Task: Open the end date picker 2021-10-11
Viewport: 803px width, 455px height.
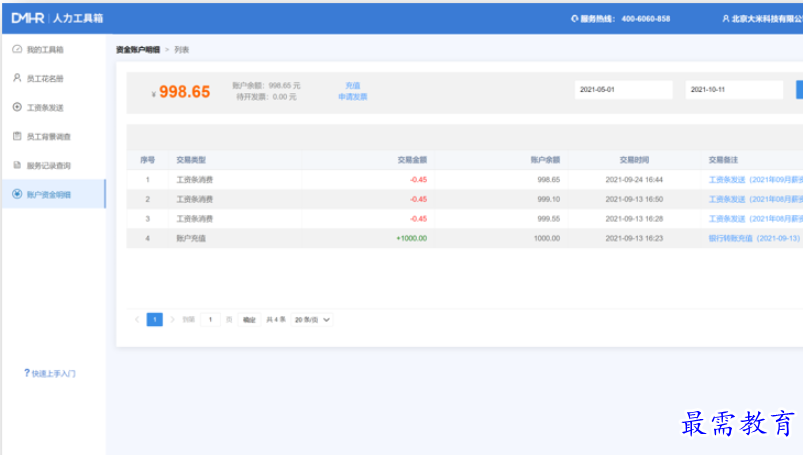Action: click(x=733, y=90)
